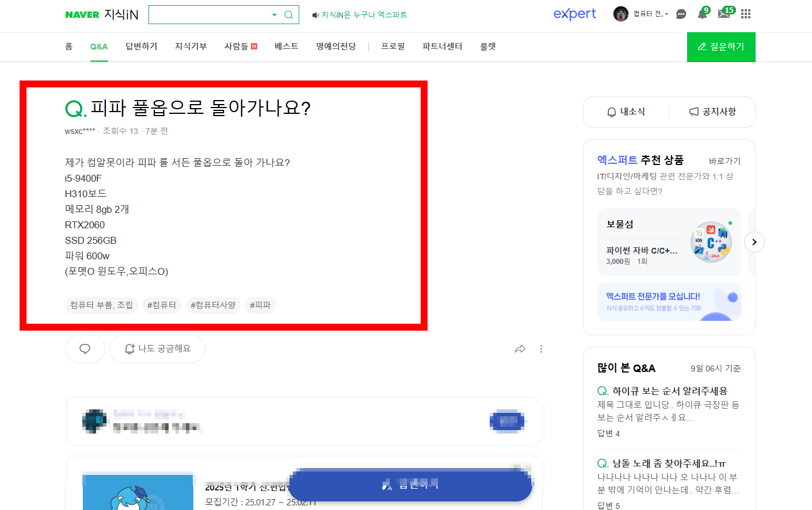Open 공지사항 with the megaphone icon

pyautogui.click(x=712, y=112)
